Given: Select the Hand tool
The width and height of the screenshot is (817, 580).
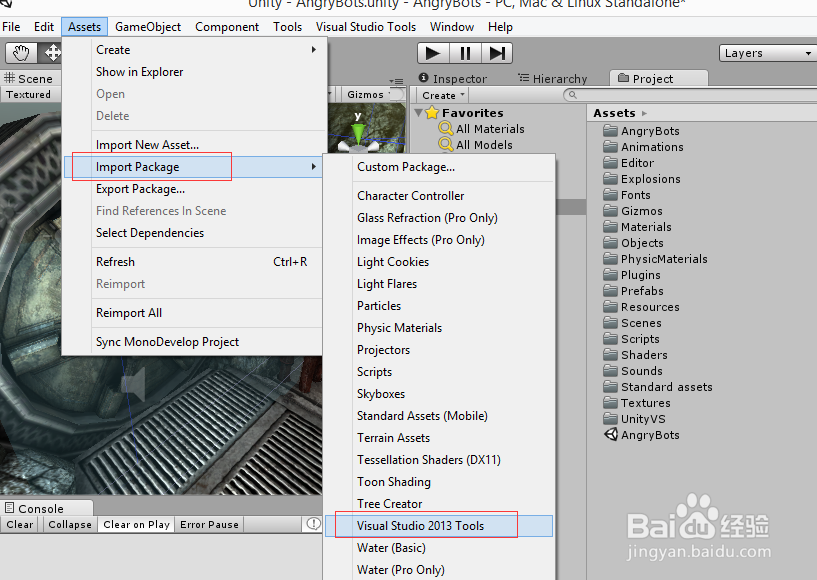Looking at the screenshot, I should tap(21, 53).
